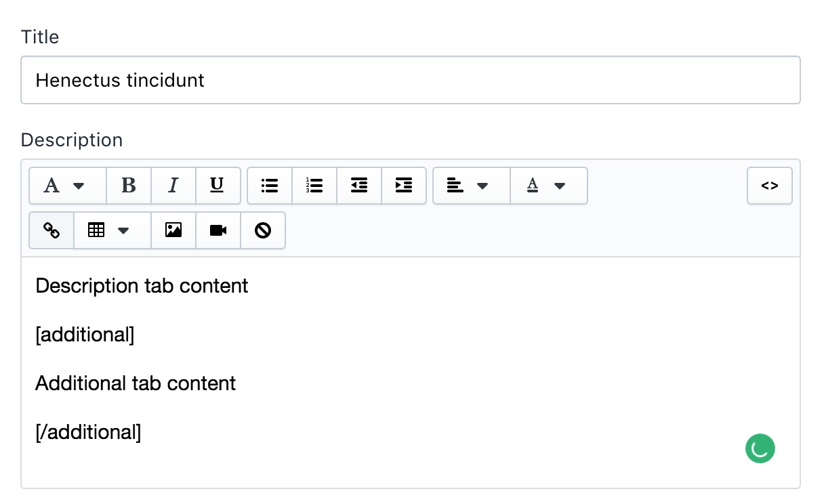
Task: Show HTML code view
Action: 769,186
